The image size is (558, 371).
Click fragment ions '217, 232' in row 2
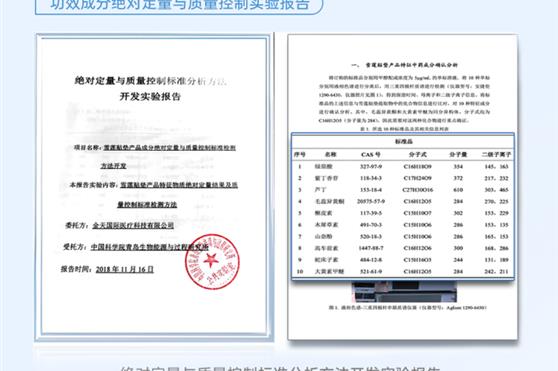coord(496,178)
